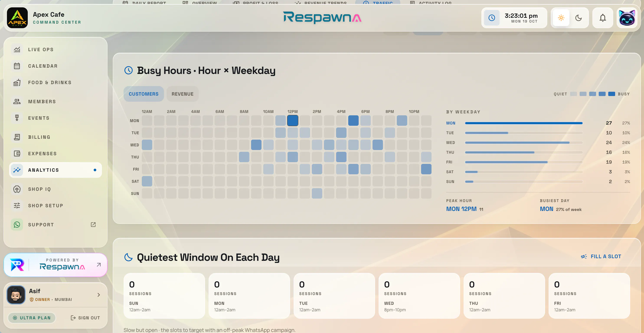The image size is (644, 333).
Task: Open Shop IQ icon
Action: click(17, 189)
